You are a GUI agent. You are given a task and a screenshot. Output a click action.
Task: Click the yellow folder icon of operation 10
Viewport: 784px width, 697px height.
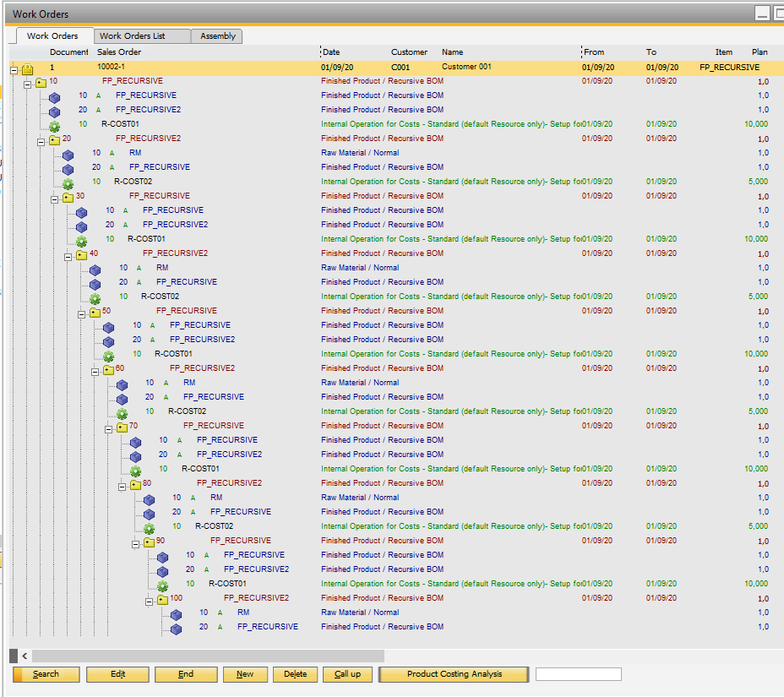pos(41,82)
